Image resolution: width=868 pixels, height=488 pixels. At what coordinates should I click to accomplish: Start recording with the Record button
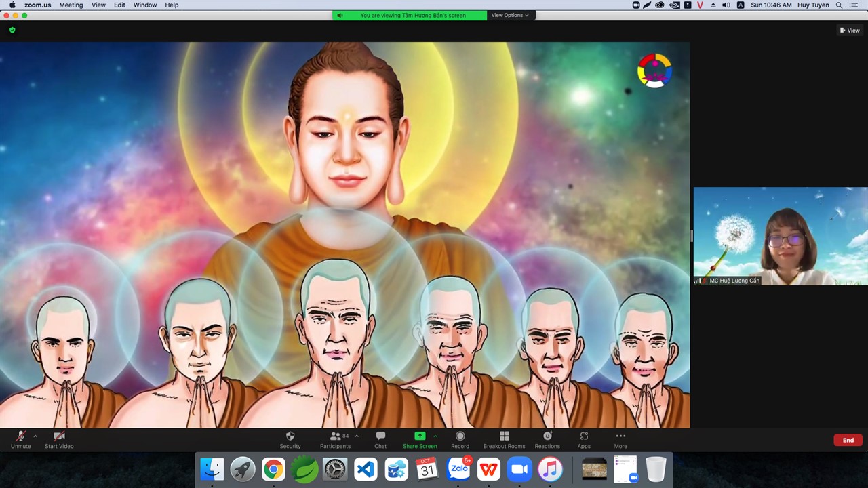click(x=460, y=439)
